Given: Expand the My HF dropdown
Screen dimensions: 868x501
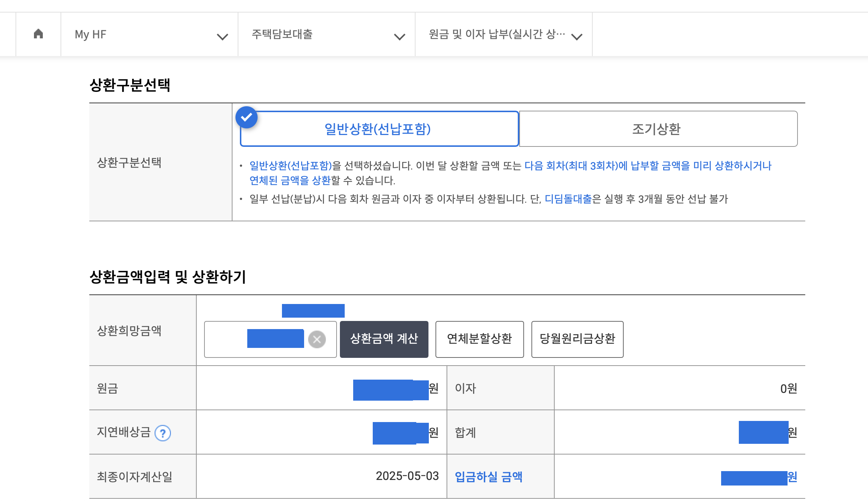Looking at the screenshot, I should [x=149, y=35].
